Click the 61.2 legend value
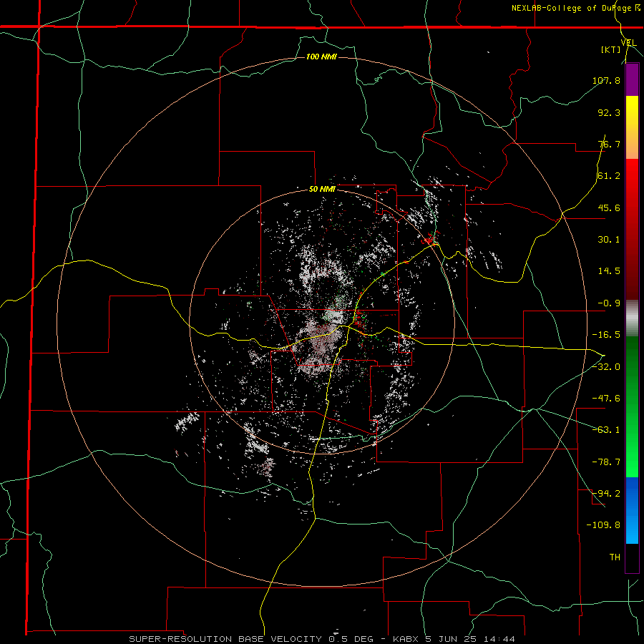Screen dimensions: 644x644 609,176
